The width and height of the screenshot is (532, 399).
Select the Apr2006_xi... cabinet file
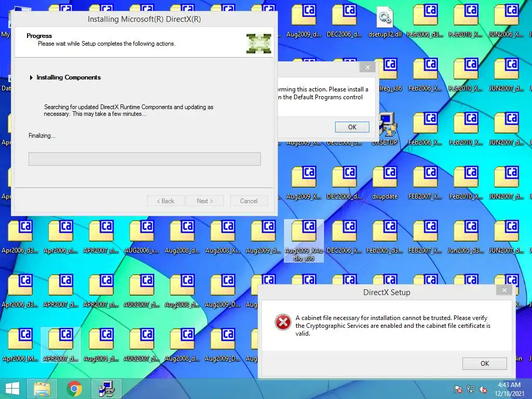(60, 237)
